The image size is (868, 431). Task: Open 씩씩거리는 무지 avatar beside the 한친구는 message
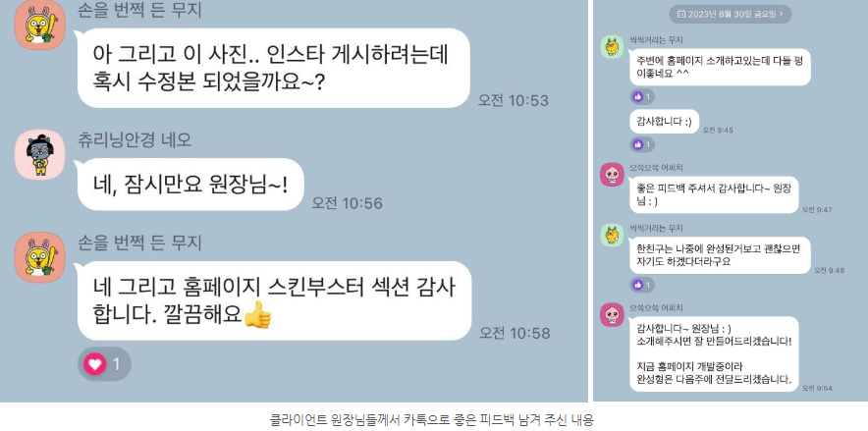612,236
